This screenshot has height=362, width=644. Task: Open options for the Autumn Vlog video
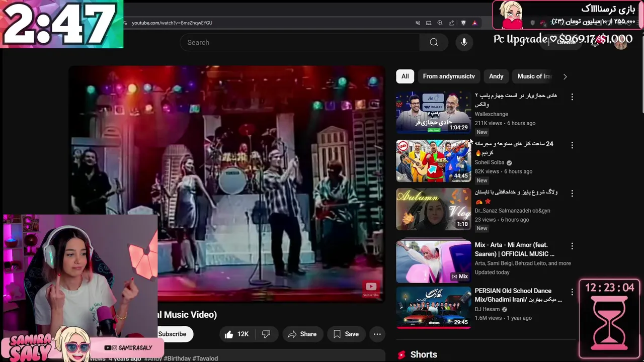click(x=572, y=193)
